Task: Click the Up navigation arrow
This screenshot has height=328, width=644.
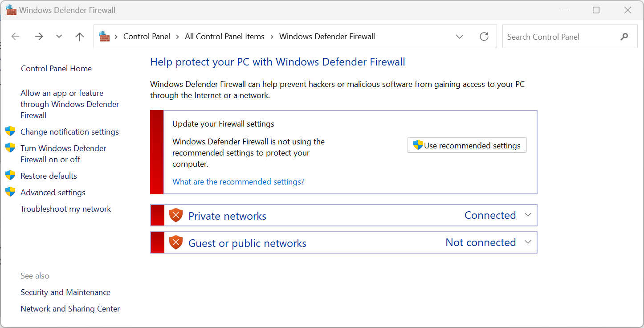Action: [x=79, y=37]
